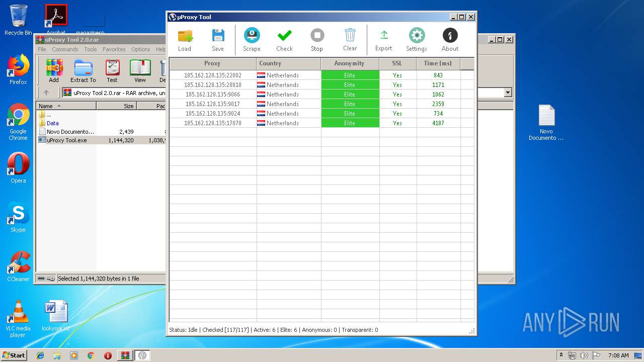The height and width of the screenshot is (362, 644).
Task: Select the Skype desktop shortcut
Action: click(x=18, y=217)
